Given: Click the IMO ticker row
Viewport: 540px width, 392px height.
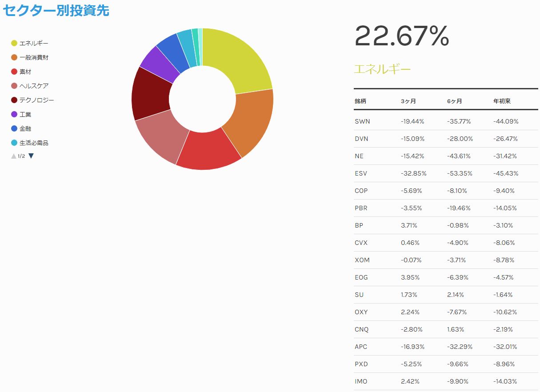Looking at the screenshot, I should tap(446, 381).
